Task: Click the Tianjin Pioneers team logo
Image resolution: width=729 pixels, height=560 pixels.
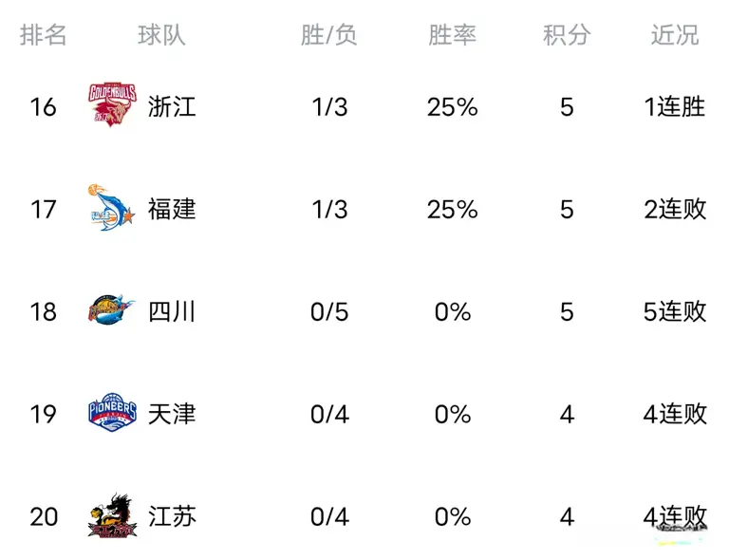Action: click(x=112, y=414)
